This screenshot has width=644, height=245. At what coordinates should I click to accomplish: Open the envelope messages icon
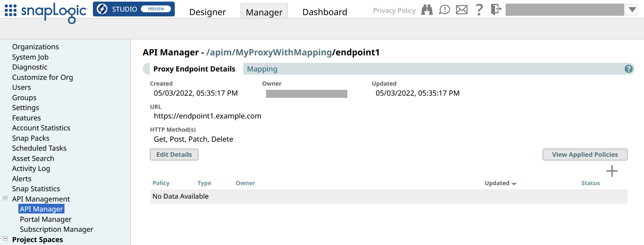[462, 10]
